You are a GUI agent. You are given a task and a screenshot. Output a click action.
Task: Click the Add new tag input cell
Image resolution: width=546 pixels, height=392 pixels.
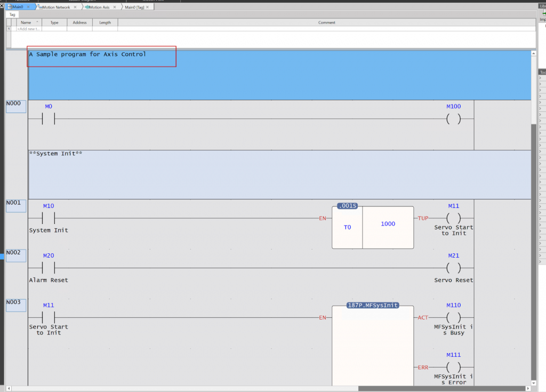pyautogui.click(x=29, y=29)
